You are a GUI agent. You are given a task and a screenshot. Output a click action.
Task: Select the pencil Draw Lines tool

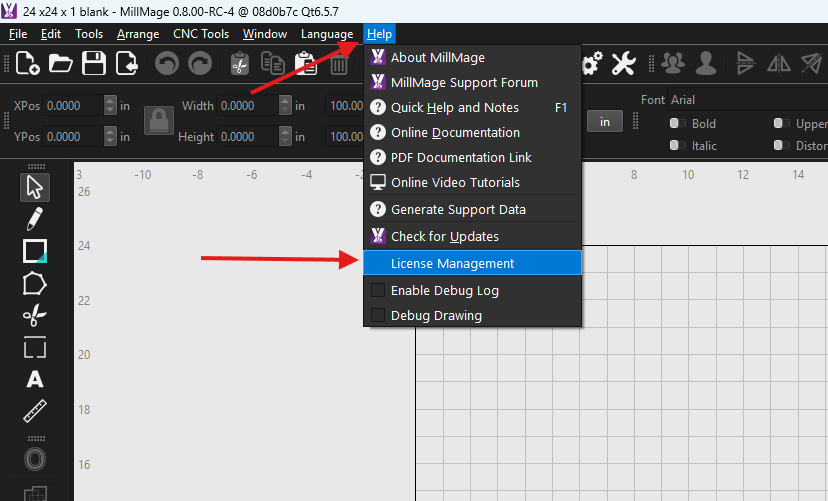(x=35, y=219)
